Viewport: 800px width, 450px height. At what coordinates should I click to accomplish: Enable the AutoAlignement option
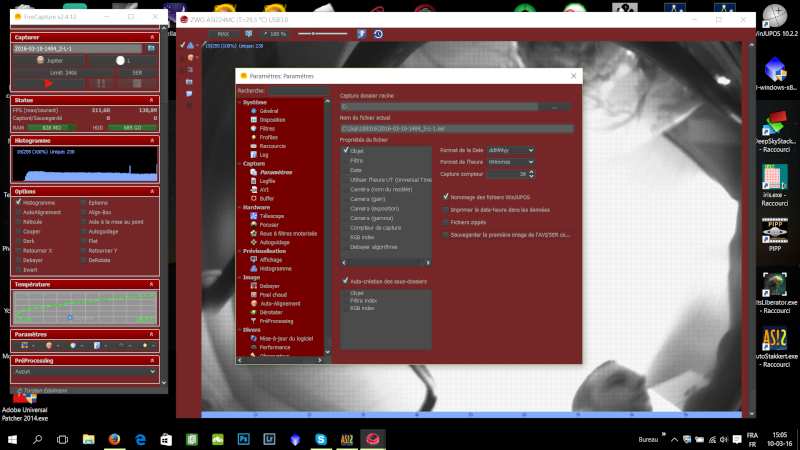tap(18, 212)
